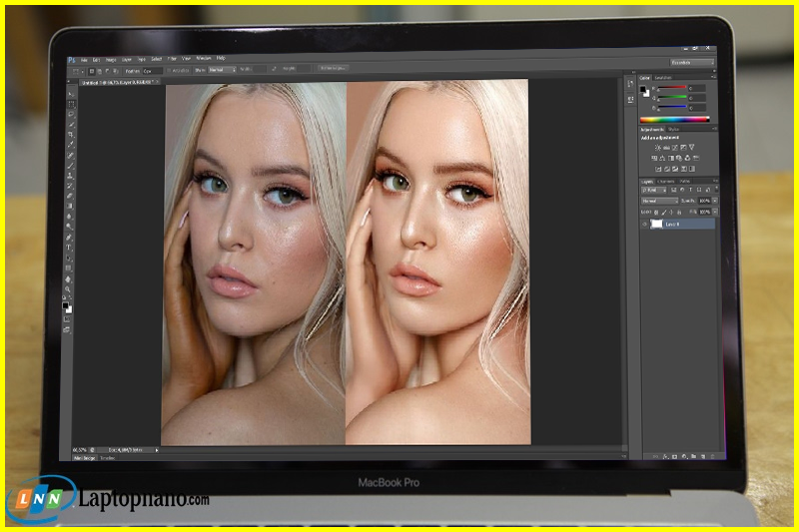Select the Layer 0 thumbnail
Viewport: 799px width, 532px height.
pyautogui.click(x=657, y=225)
